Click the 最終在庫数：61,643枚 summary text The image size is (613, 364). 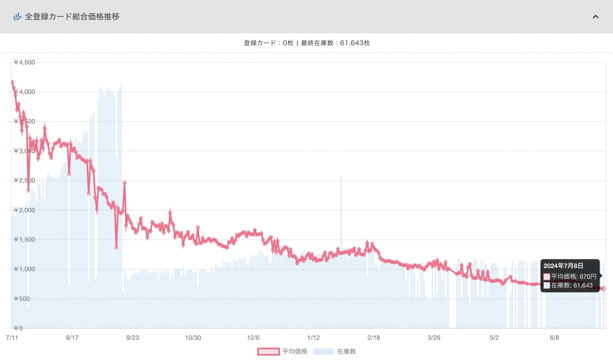[x=335, y=43]
